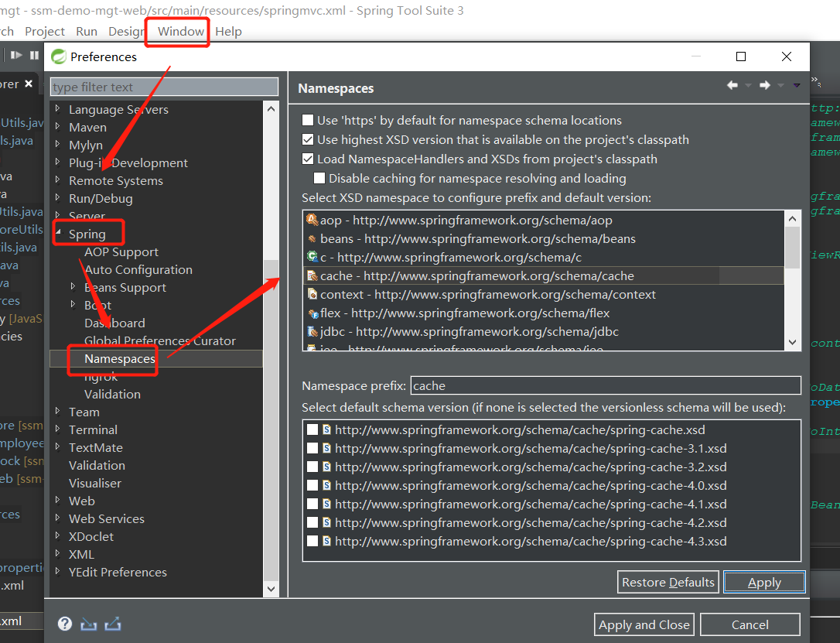Open the Validation page under Spring

coord(112,394)
